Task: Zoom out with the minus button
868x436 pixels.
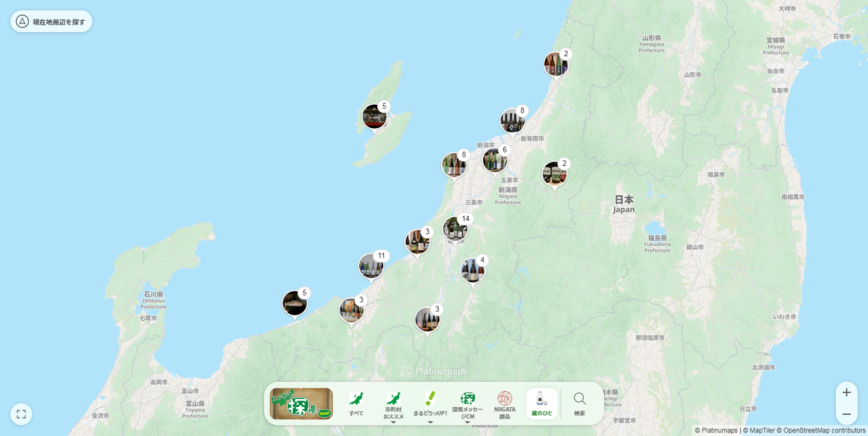Action: pyautogui.click(x=846, y=414)
